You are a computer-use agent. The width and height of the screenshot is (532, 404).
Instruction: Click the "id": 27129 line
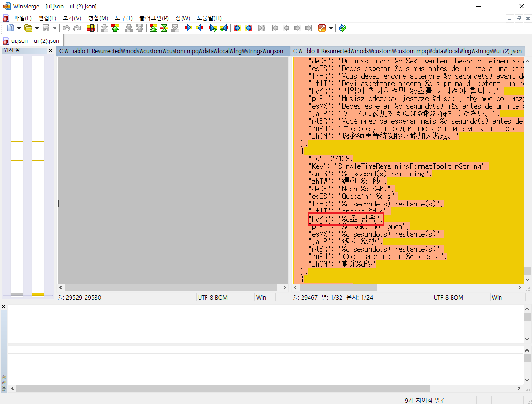[331, 159]
